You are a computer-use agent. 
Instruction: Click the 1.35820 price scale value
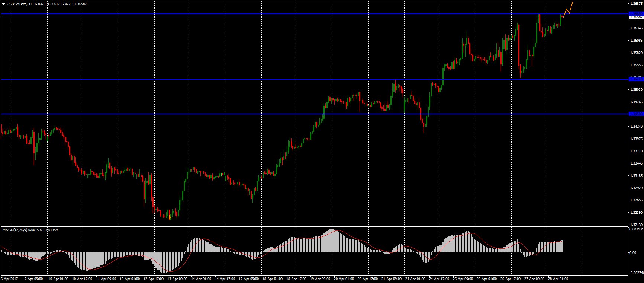click(637, 53)
